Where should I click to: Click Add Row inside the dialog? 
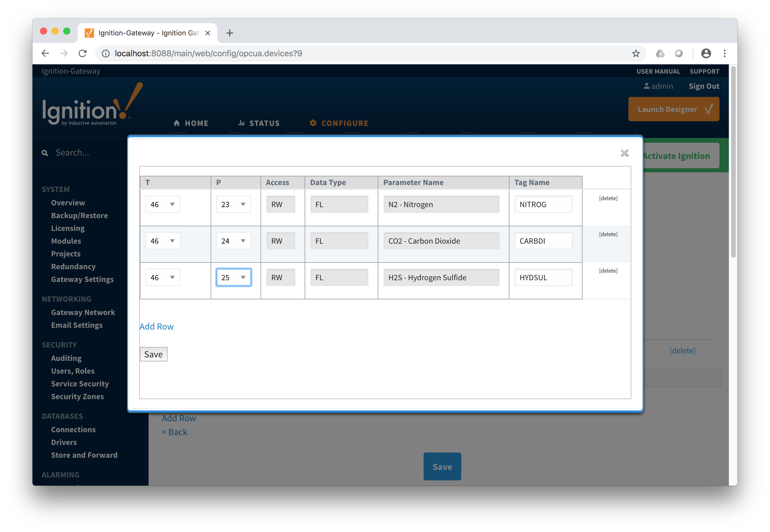point(156,326)
